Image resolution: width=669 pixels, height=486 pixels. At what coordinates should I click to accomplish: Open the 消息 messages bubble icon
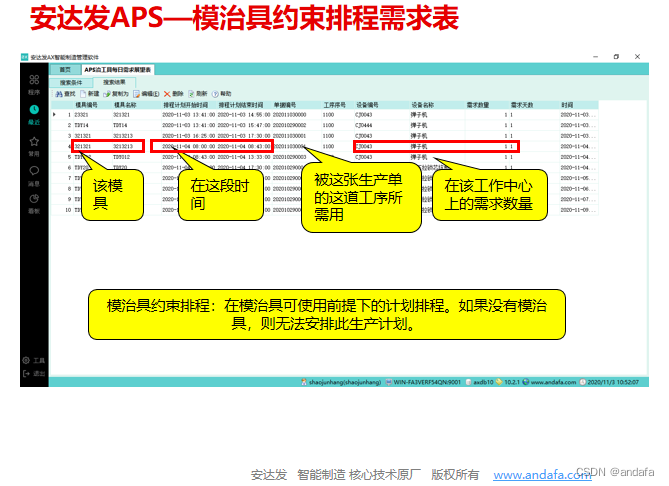(x=34, y=171)
